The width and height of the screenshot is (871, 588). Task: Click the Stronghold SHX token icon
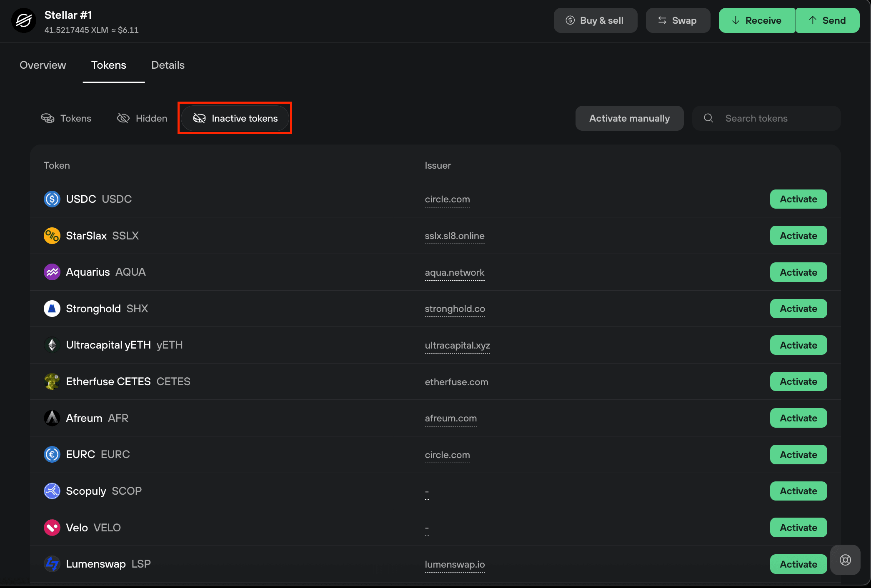pyautogui.click(x=52, y=309)
